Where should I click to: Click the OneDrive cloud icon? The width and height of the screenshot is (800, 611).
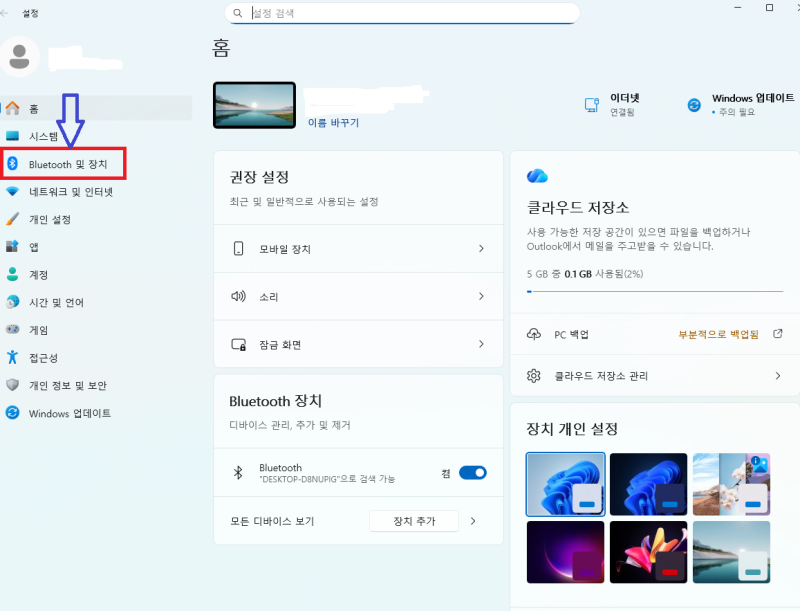(537, 176)
